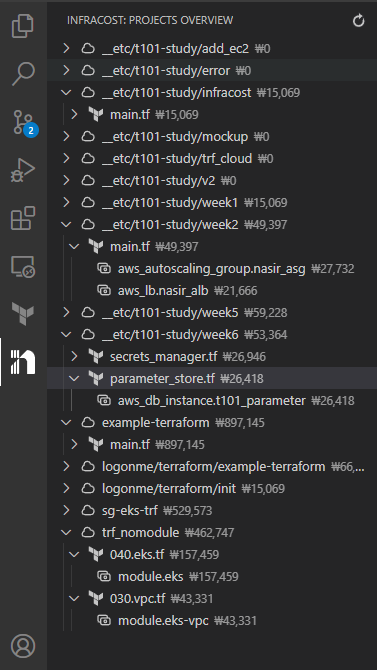
Task: Select aws_lb.nasir_alb resource
Action: (212, 291)
